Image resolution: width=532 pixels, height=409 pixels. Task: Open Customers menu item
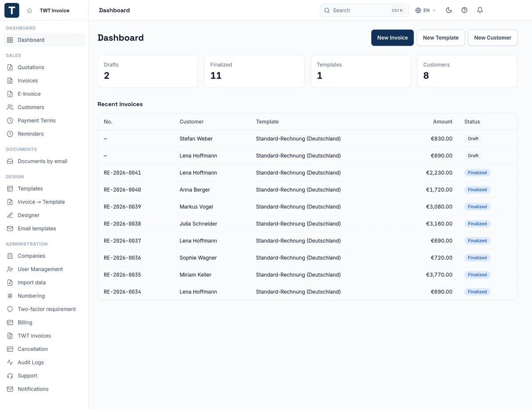[x=44, y=107]
